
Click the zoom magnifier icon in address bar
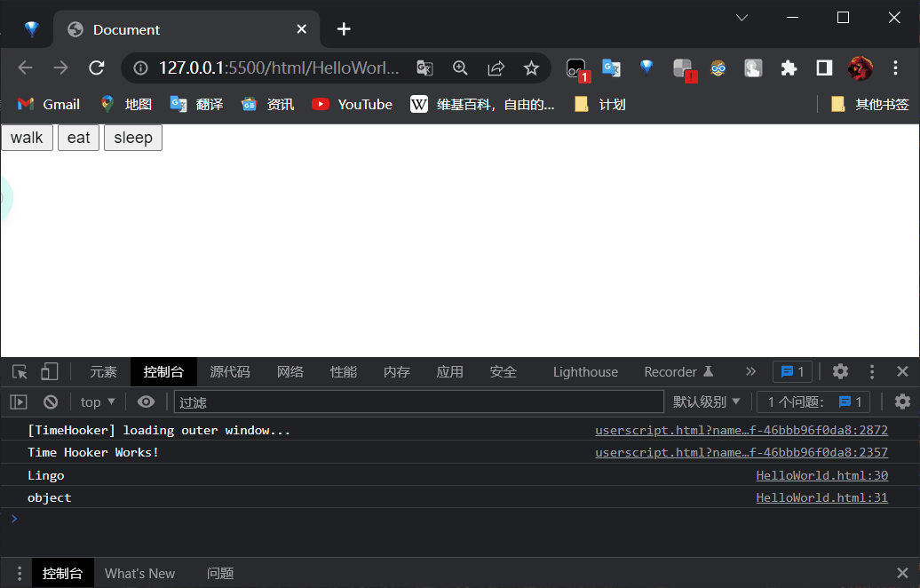coord(461,68)
